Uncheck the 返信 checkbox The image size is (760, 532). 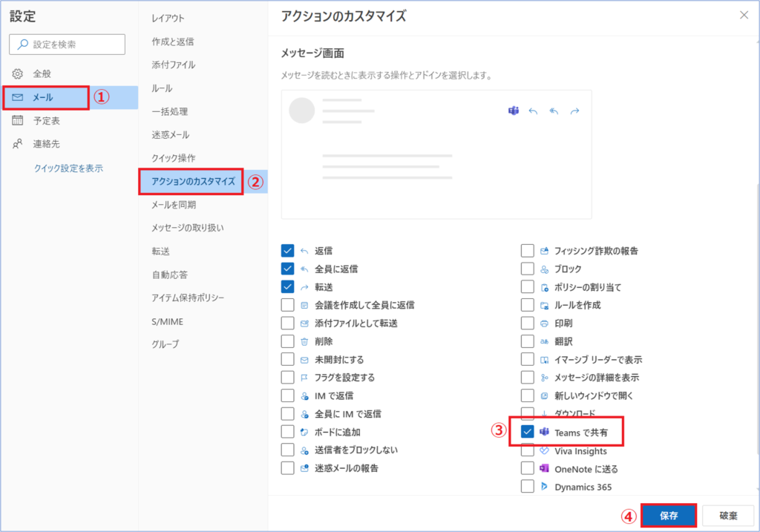pos(288,251)
